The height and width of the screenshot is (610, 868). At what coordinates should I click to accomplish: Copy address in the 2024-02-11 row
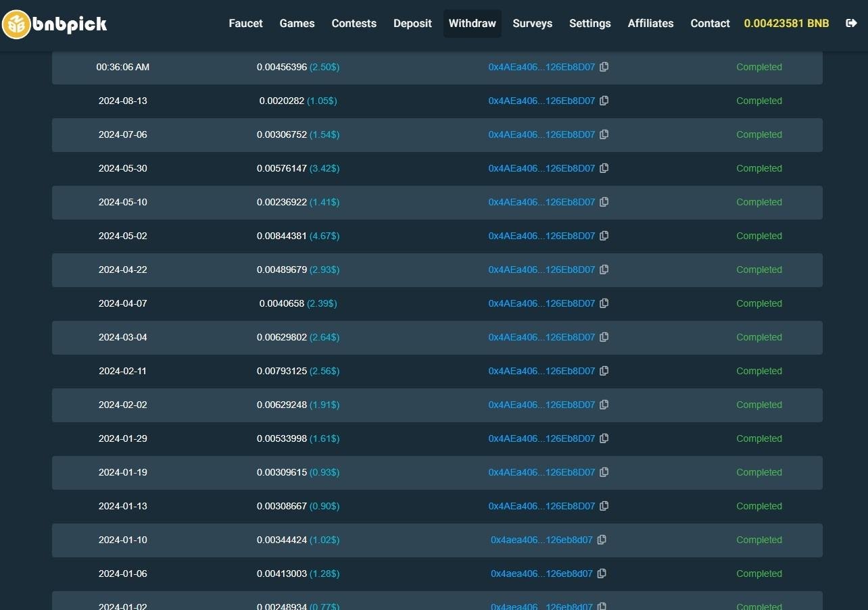(x=604, y=371)
